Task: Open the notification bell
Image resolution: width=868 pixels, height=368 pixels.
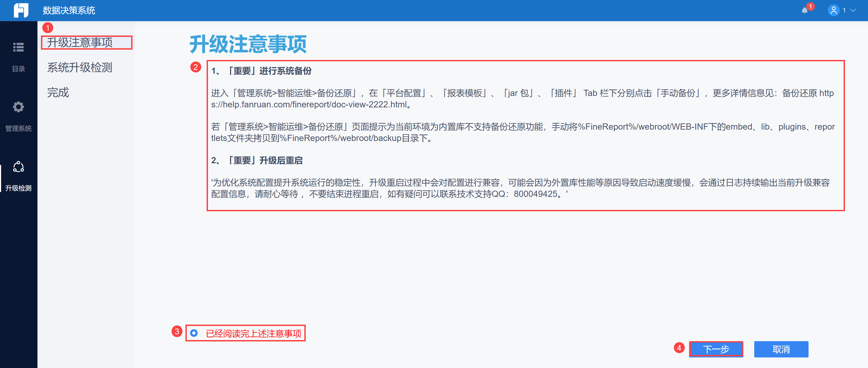Action: pyautogui.click(x=804, y=10)
